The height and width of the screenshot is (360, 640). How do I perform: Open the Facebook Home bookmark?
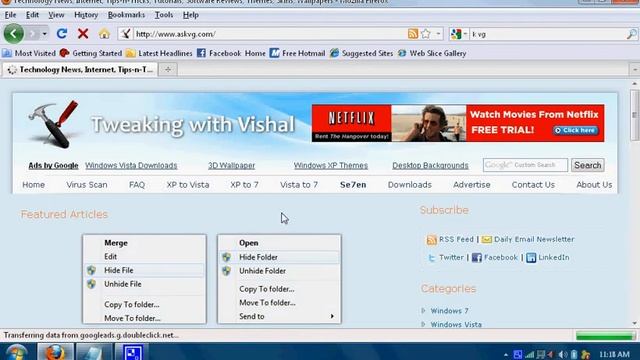tap(231, 53)
